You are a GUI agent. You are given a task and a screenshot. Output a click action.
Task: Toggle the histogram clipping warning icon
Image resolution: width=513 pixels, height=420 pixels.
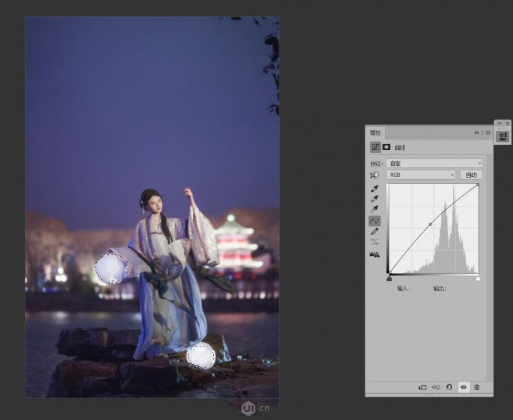pyautogui.click(x=375, y=254)
